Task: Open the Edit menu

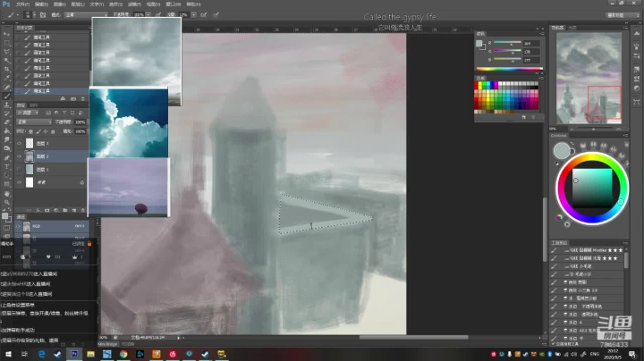Action: (41, 4)
